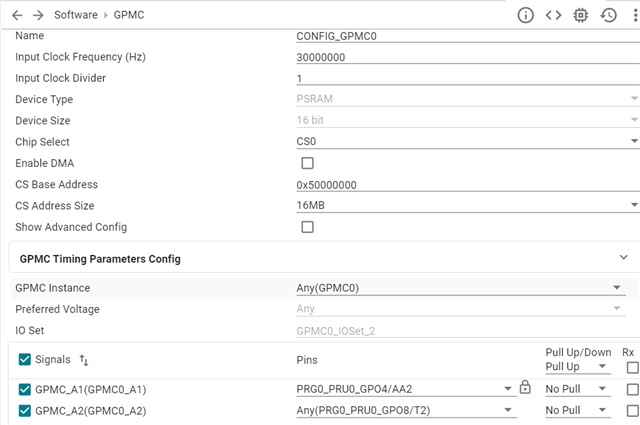
Task: Click the forward navigation arrow
Action: coord(38,15)
